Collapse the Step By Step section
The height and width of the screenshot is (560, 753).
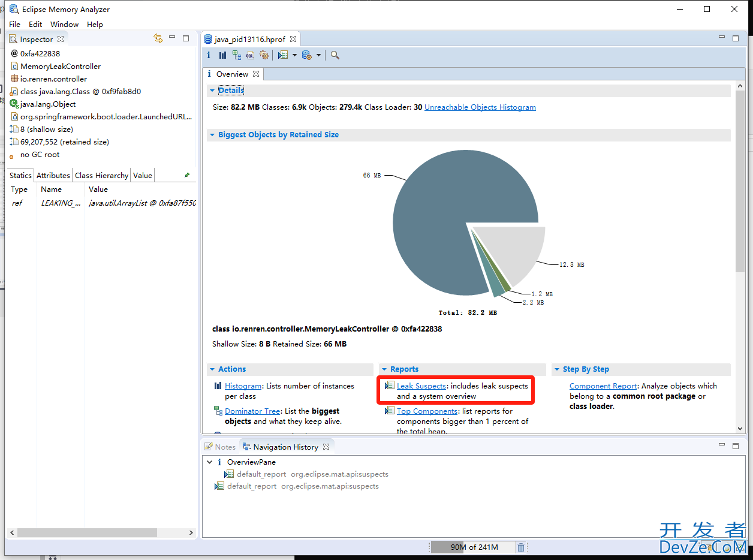pos(557,369)
